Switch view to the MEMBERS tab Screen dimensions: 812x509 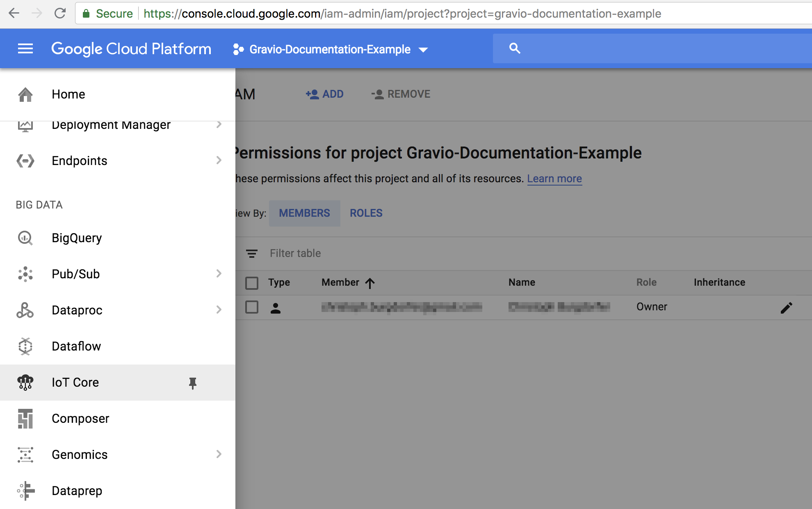[x=304, y=213]
